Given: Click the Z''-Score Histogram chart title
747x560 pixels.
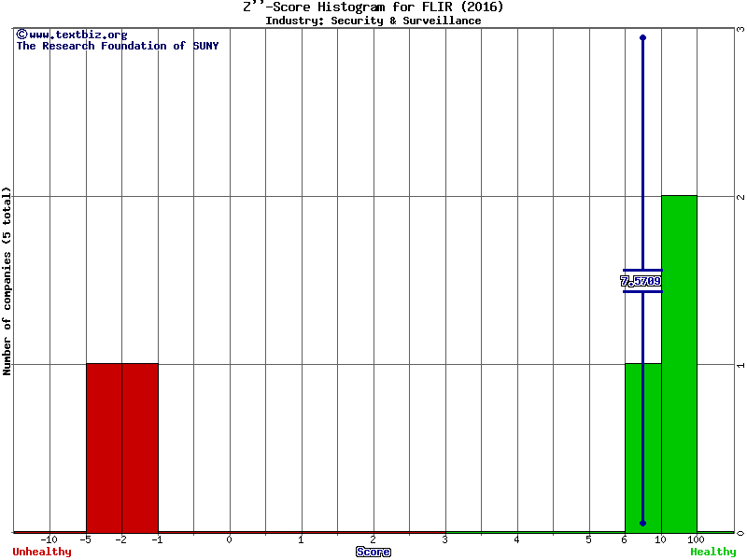Looking at the screenshot, I should 373,7.
